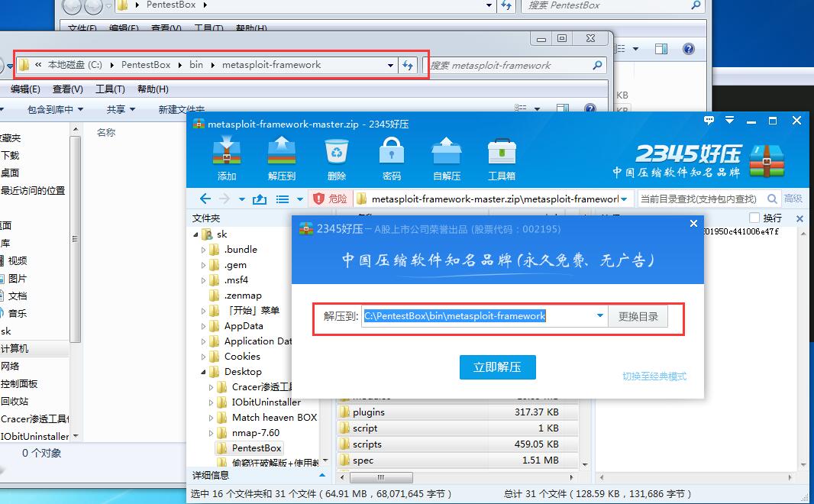Expand the .bundle folder in tree
814x504 pixels.
(x=203, y=250)
